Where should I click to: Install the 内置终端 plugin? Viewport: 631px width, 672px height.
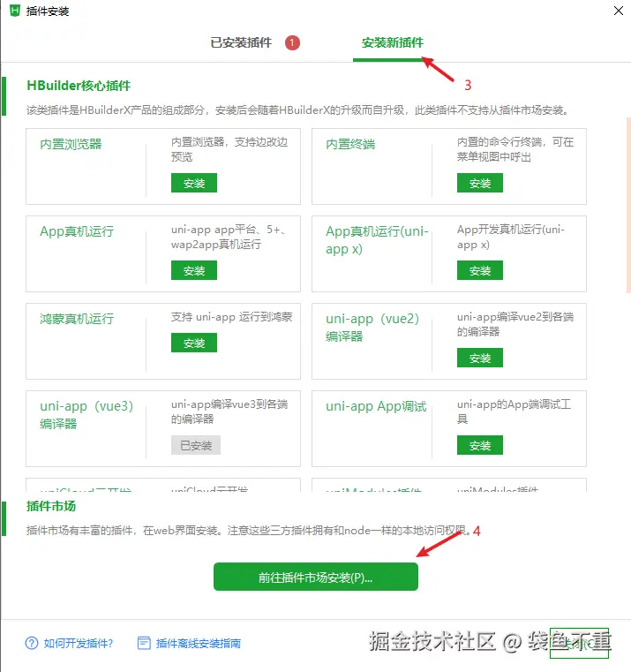click(480, 183)
